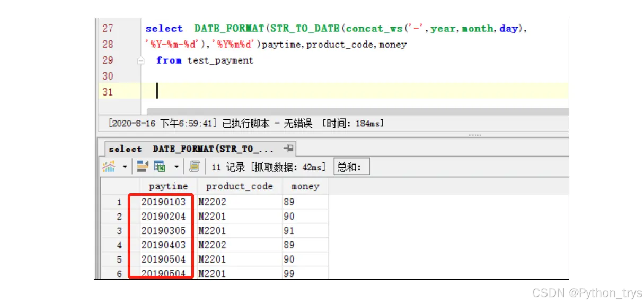Select result row header 5

[119, 259]
